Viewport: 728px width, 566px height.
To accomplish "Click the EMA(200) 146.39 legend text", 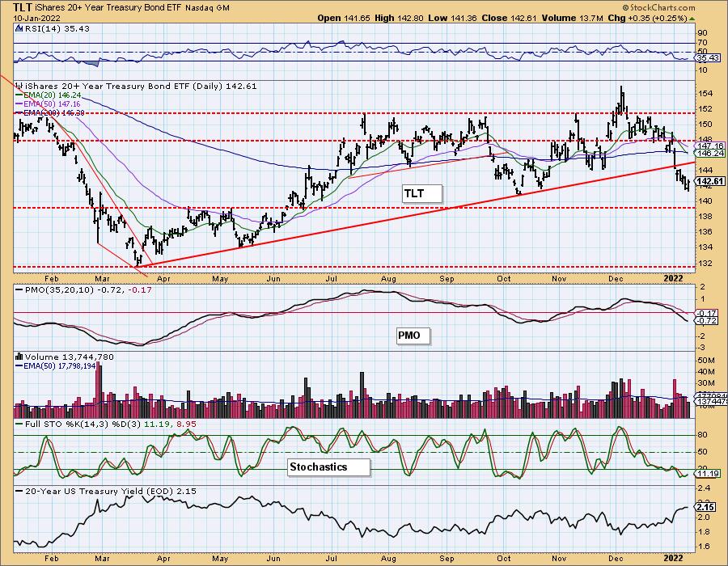I will tap(54, 112).
